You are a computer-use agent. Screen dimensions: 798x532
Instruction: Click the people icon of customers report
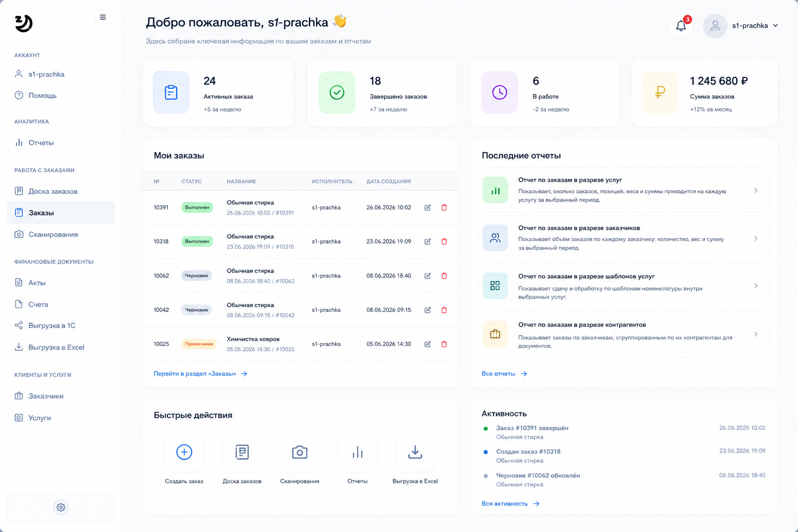point(495,238)
